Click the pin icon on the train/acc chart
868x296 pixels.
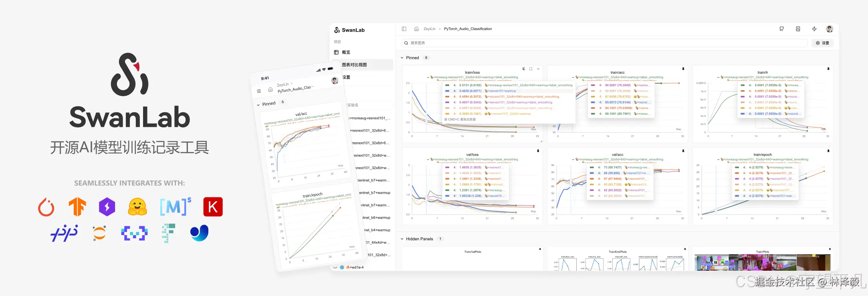pyautogui.click(x=683, y=69)
